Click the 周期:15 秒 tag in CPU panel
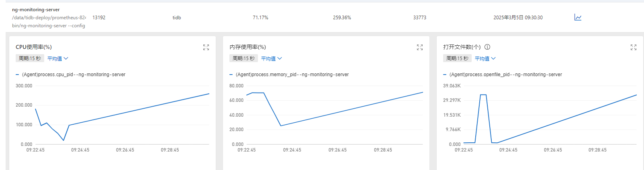Screen dimensions: 644x170 (30, 59)
